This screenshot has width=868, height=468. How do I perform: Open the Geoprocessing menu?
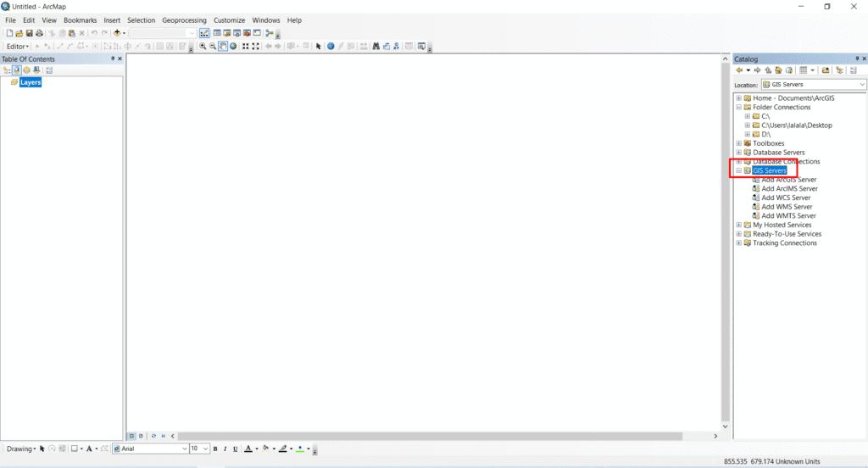coord(184,20)
